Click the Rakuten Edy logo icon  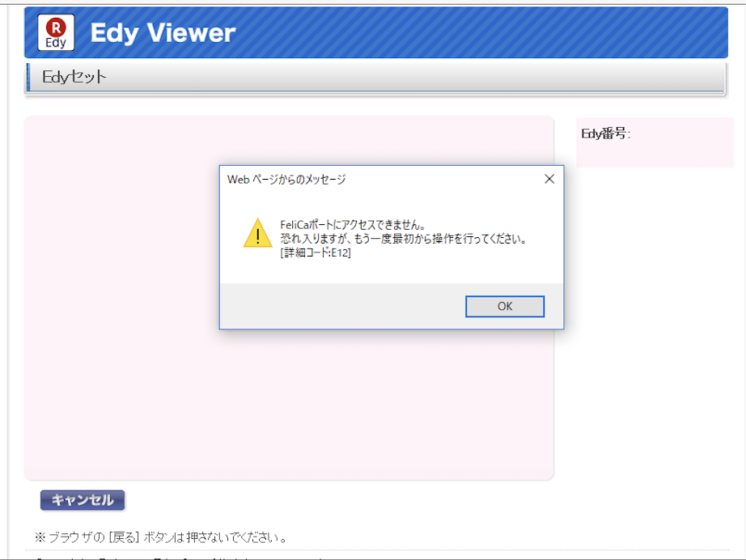[x=56, y=32]
